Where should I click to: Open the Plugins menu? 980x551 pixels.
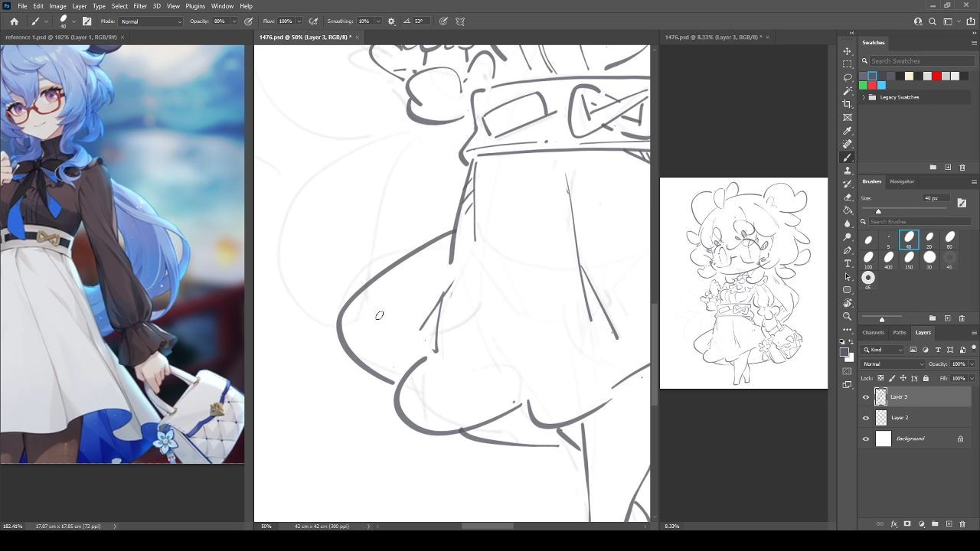coord(195,6)
